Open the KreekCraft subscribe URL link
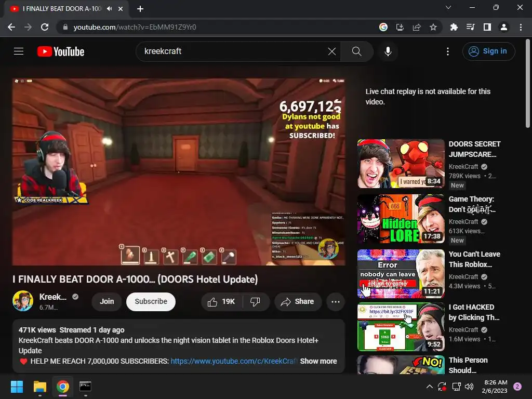Image resolution: width=532 pixels, height=399 pixels. click(x=234, y=361)
